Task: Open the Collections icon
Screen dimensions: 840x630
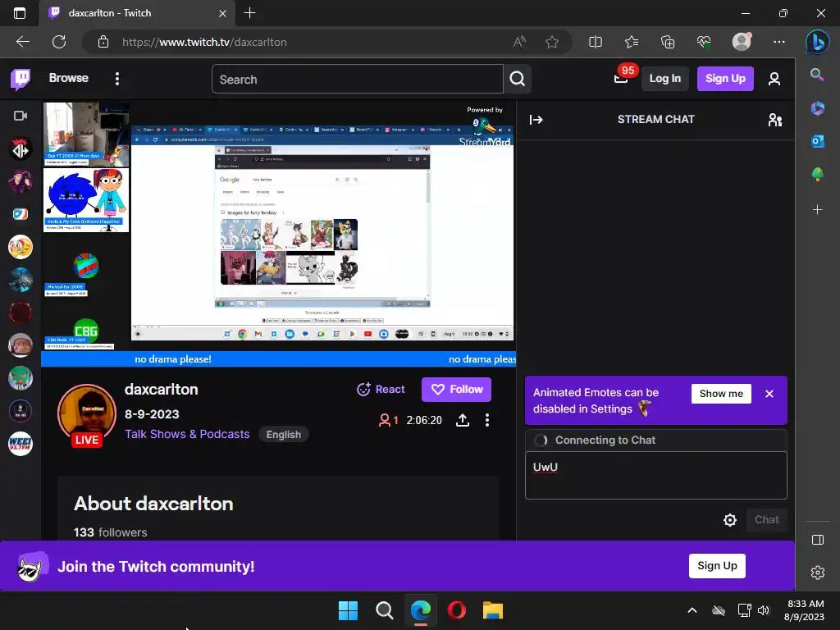Action: tap(668, 42)
